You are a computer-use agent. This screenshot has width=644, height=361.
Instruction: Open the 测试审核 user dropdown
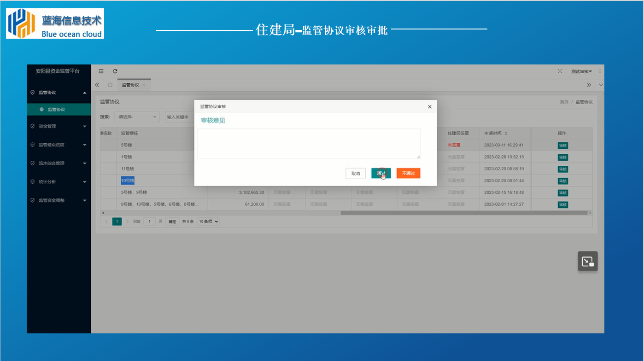tap(581, 71)
